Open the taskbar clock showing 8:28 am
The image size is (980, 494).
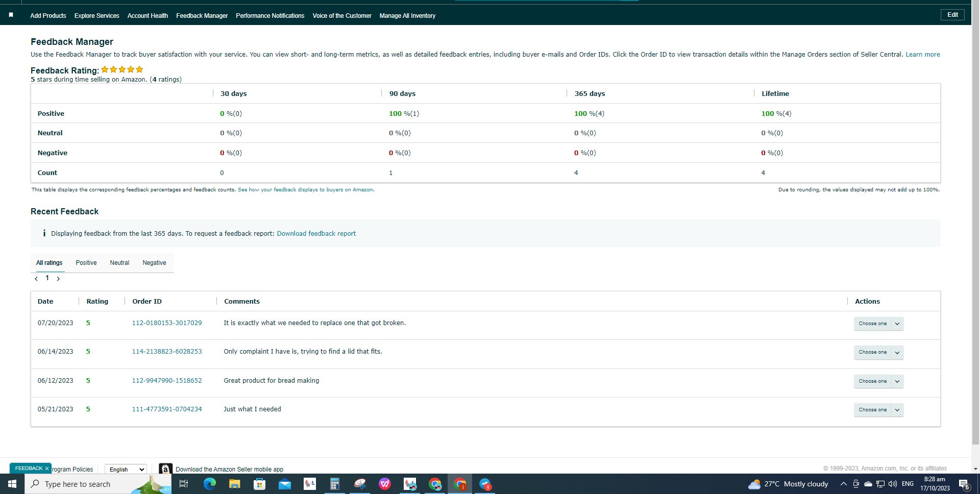(x=935, y=484)
